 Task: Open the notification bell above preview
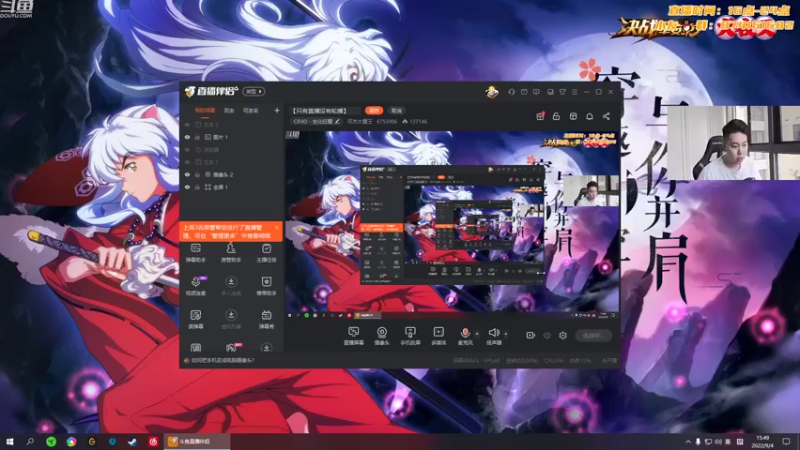click(589, 116)
